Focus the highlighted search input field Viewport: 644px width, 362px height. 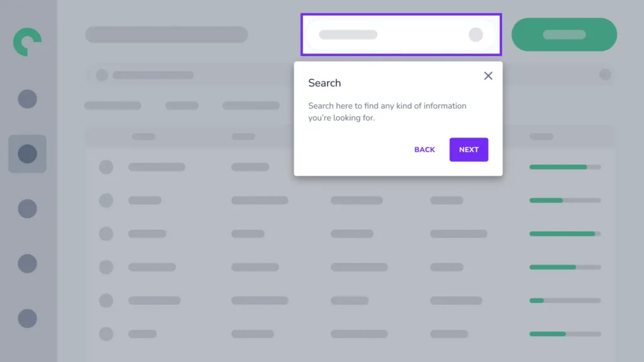(401, 35)
